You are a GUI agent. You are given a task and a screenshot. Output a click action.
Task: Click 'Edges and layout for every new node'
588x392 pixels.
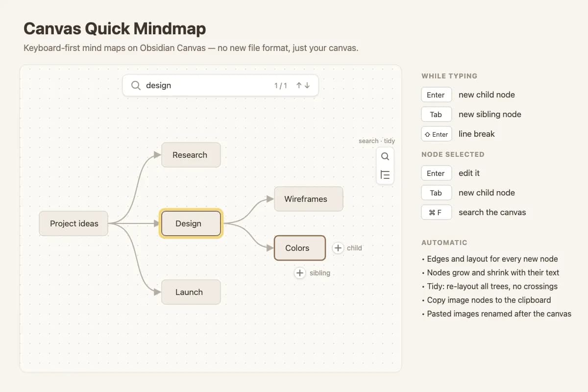pyautogui.click(x=490, y=259)
